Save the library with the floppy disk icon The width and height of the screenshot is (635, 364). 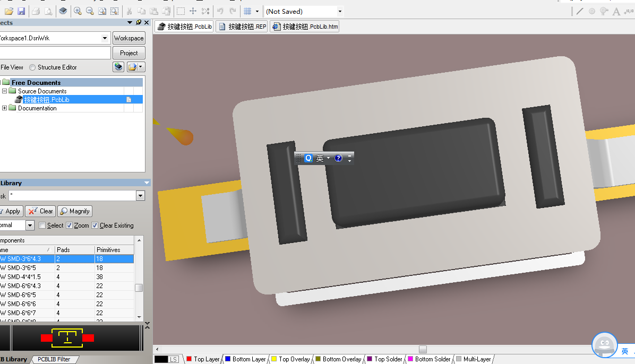coord(21,11)
